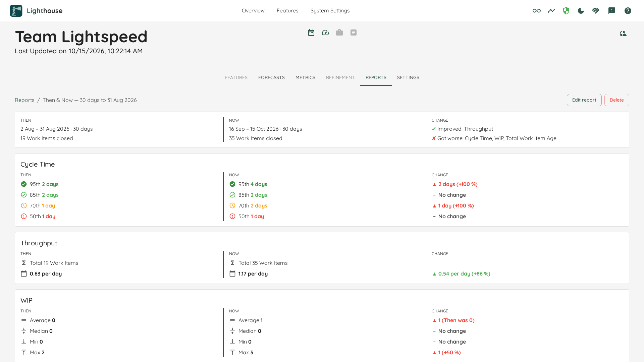The width and height of the screenshot is (644, 362).
Task: Click the feedback message icon in header
Action: point(612,11)
